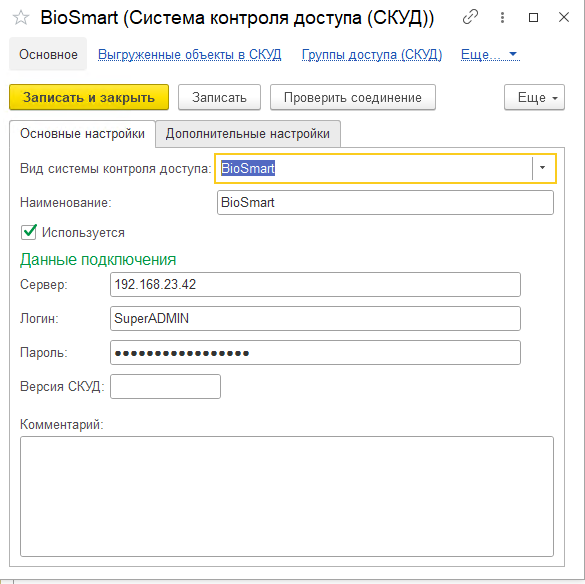The height and width of the screenshot is (584, 585).
Task: Focus the Версия СКУД empty field
Action: pyautogui.click(x=165, y=387)
